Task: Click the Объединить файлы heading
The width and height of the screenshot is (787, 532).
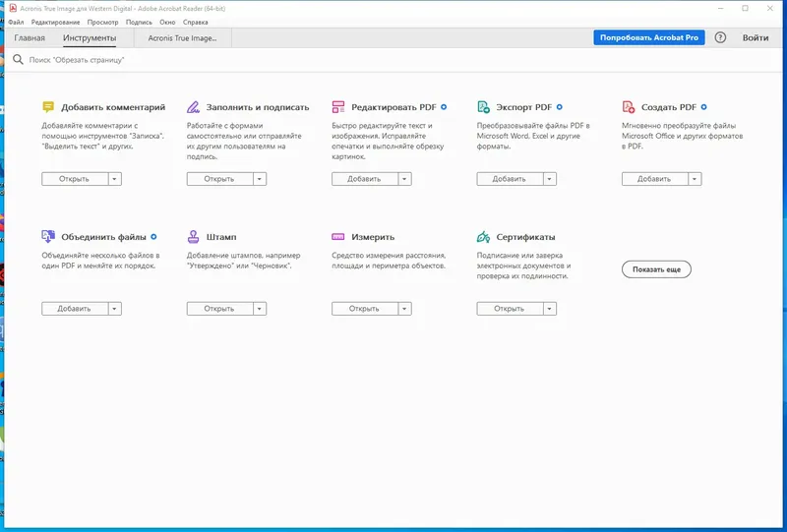Action: (103, 237)
